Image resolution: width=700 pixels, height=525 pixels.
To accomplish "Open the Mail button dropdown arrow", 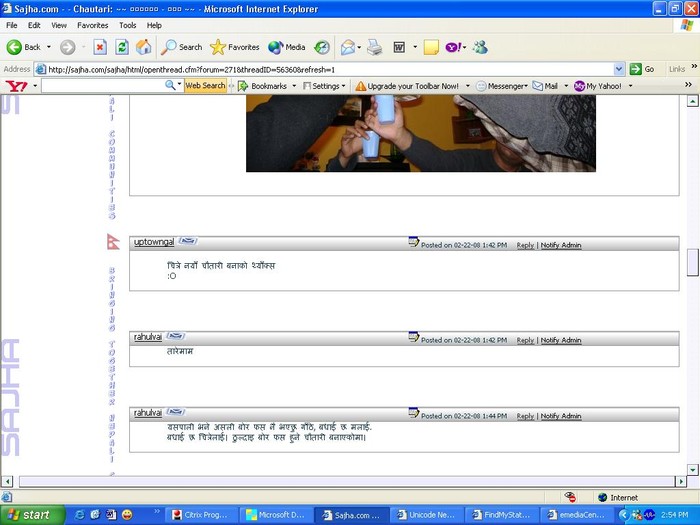I will (566, 86).
